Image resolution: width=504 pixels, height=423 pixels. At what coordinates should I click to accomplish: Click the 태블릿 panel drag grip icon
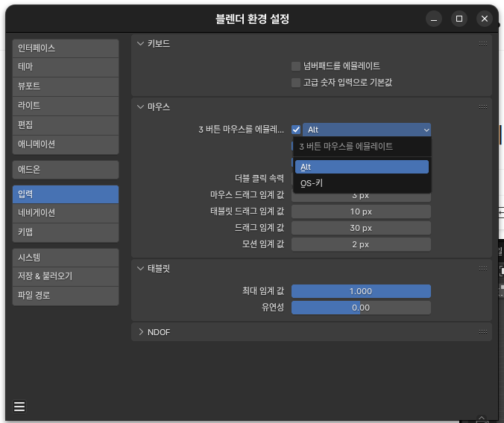coord(483,269)
